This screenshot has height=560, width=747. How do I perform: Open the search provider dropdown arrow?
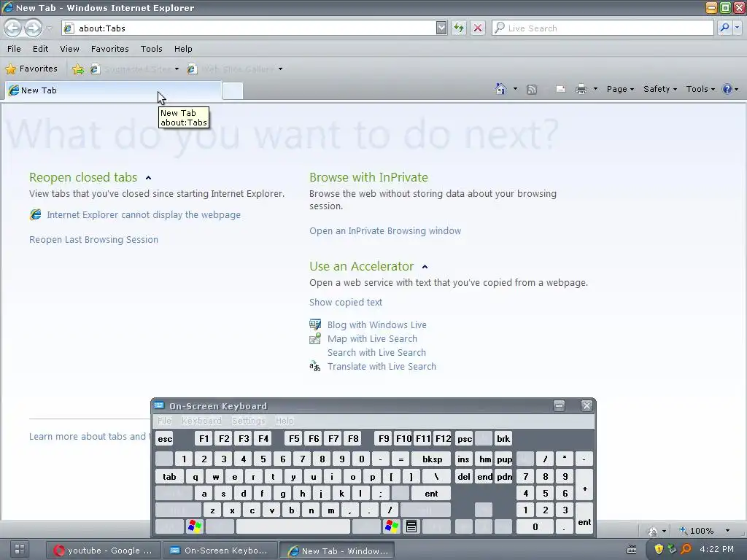click(737, 28)
